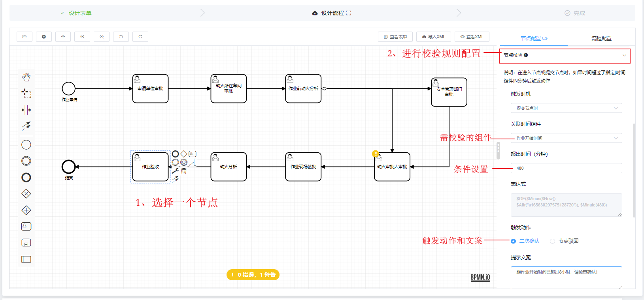The image size is (644, 300).
Task: Activate the lasso selection tool
Action: pos(26,94)
